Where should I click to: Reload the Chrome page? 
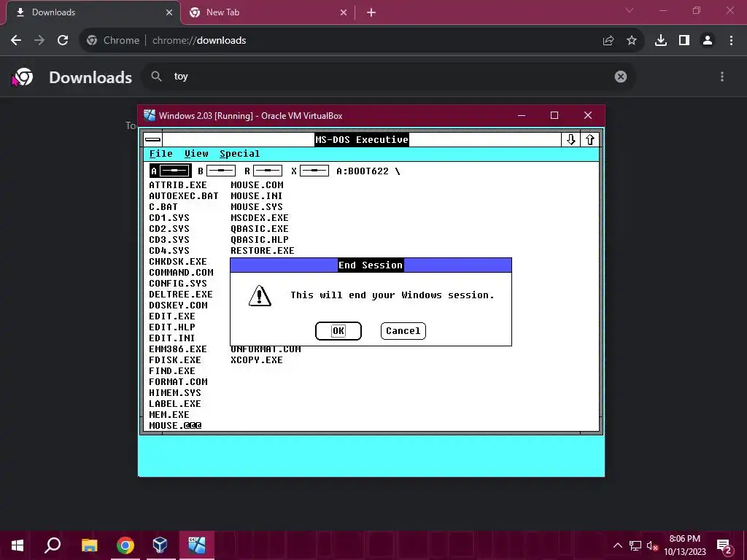tap(63, 41)
